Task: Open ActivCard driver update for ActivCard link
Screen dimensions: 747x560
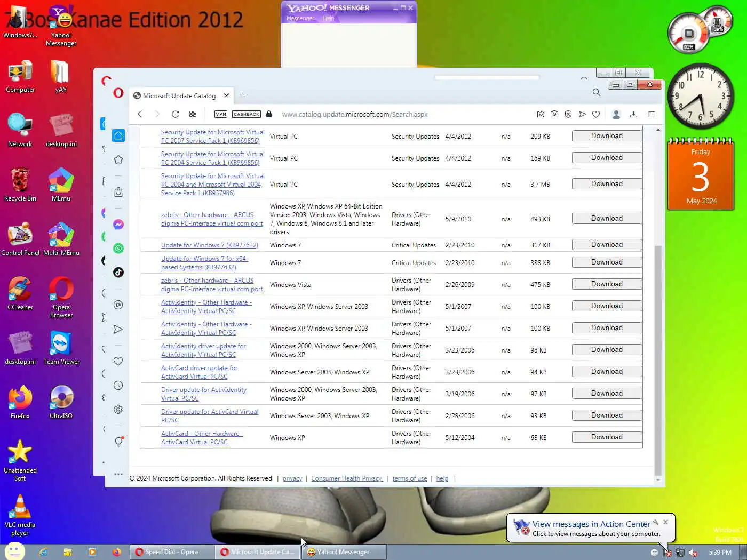Action: coord(200,372)
